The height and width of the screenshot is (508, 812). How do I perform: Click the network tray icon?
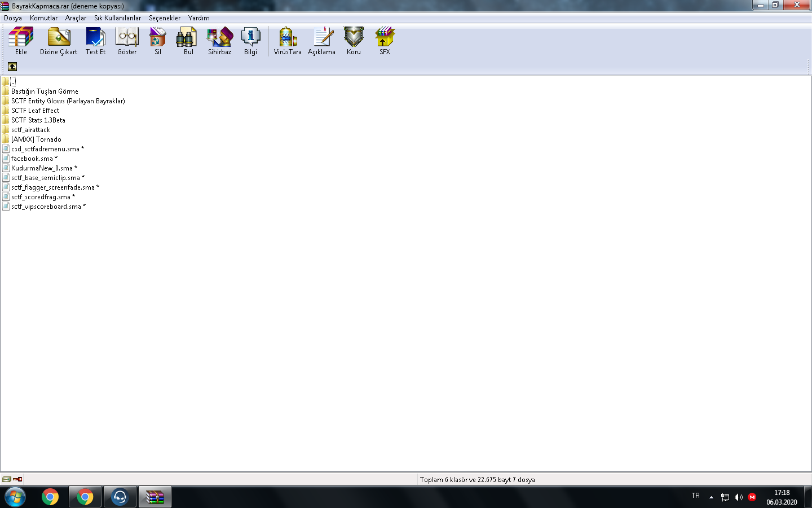tap(725, 497)
